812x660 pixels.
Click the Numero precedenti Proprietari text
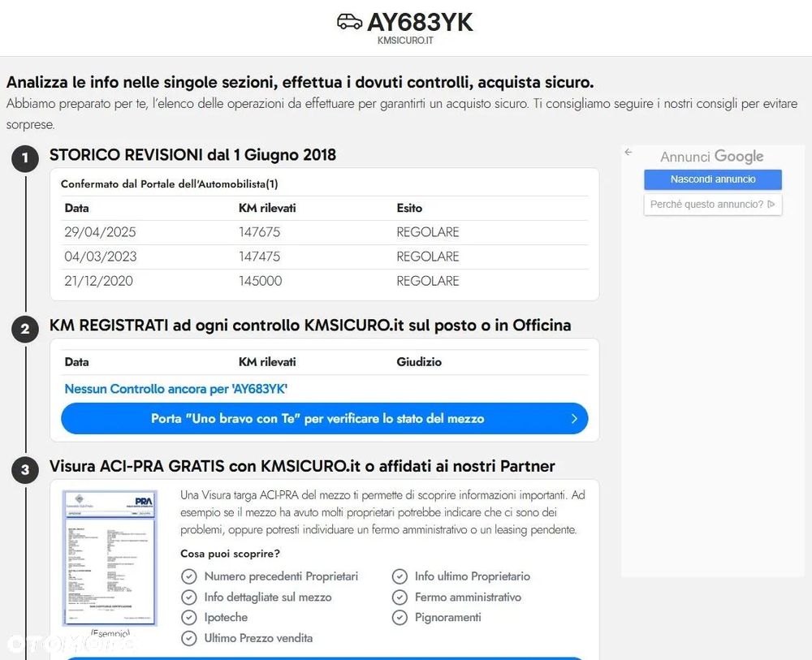(x=281, y=576)
